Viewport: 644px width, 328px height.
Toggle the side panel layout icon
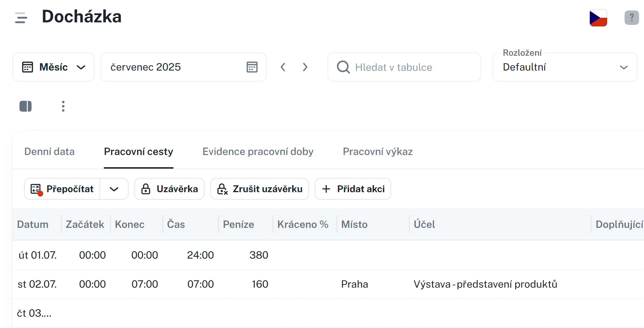click(26, 106)
